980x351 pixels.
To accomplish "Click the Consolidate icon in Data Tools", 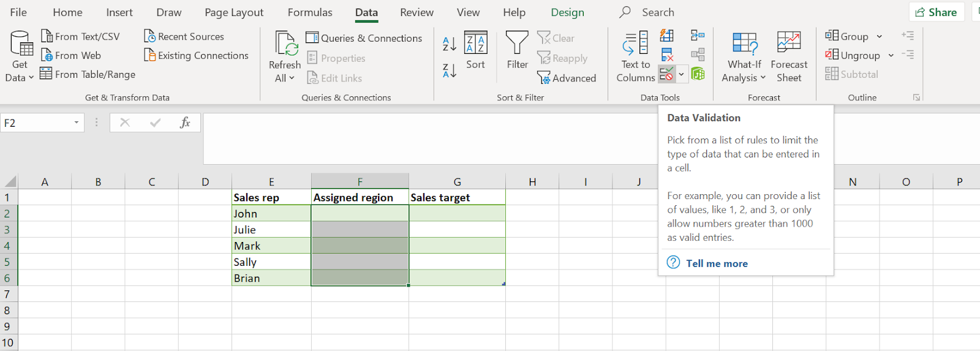I will [x=698, y=36].
